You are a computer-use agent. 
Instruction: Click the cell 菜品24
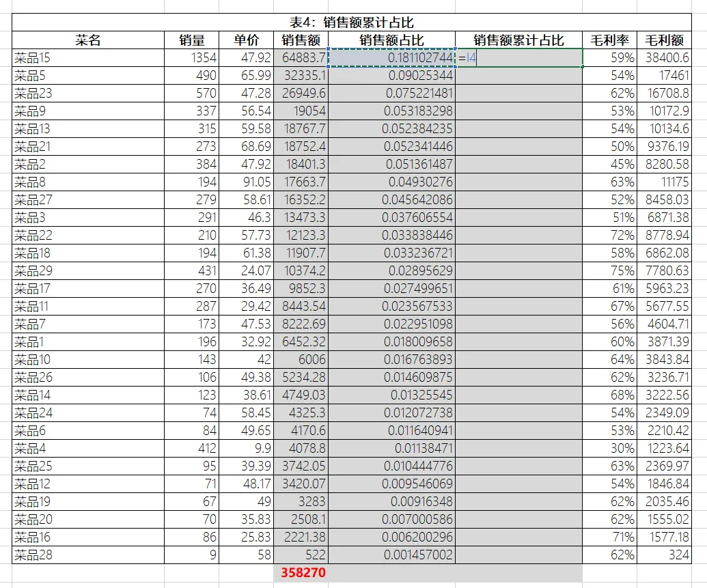click(88, 412)
